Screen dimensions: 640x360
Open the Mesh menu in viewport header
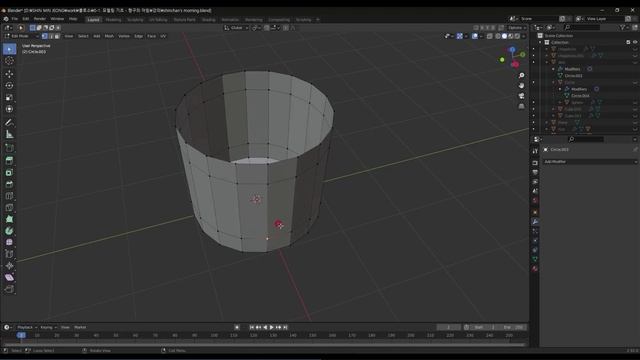109,36
